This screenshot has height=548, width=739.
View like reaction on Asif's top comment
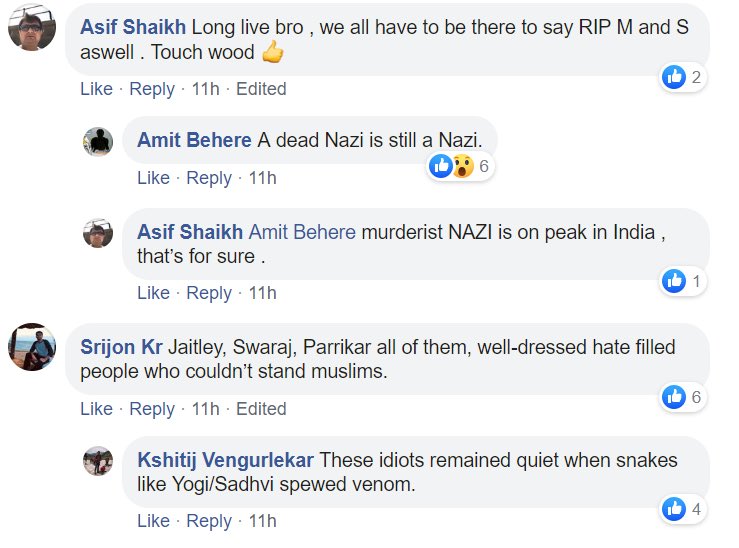point(684,77)
